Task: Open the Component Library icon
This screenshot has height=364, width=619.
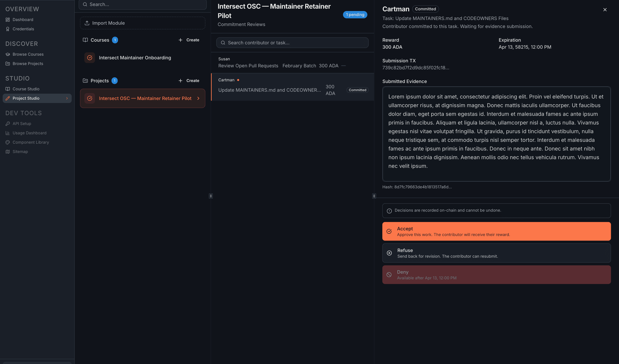Action: [8, 142]
